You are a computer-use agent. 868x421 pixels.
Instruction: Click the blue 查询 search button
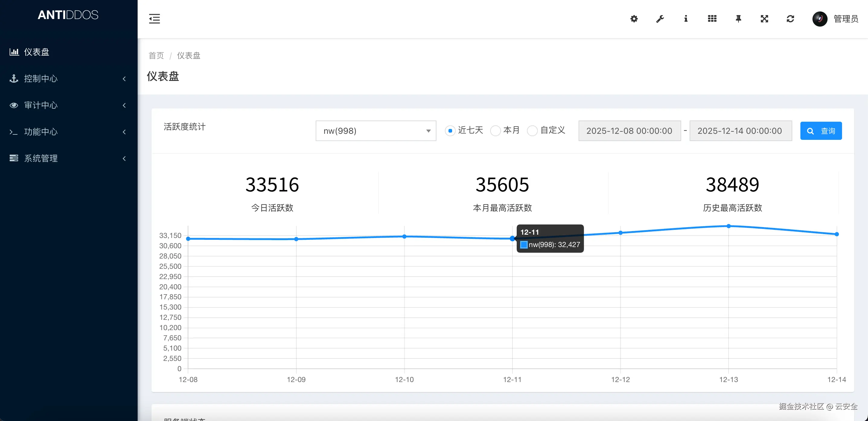click(x=821, y=131)
